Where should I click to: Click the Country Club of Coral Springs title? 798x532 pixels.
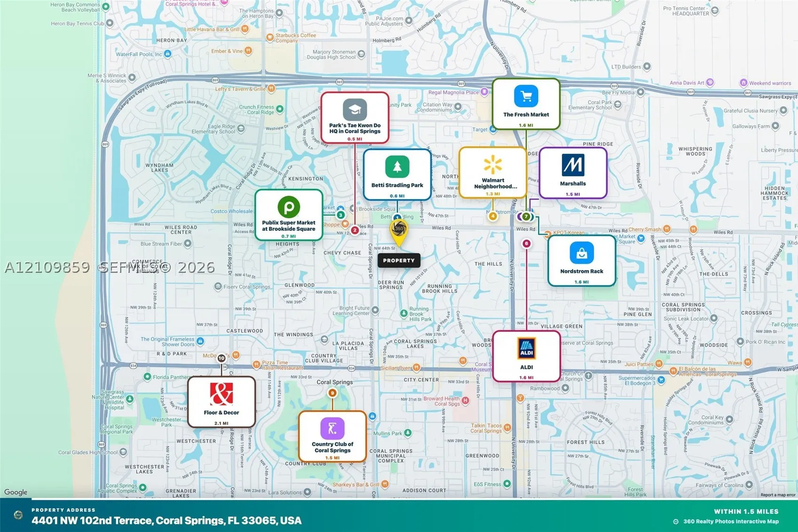(x=332, y=447)
